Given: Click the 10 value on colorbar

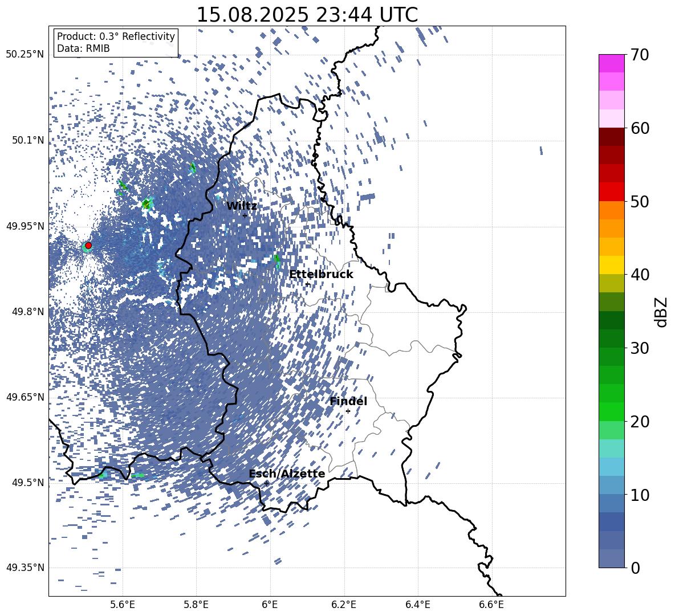Looking at the screenshot, I should pos(640,495).
